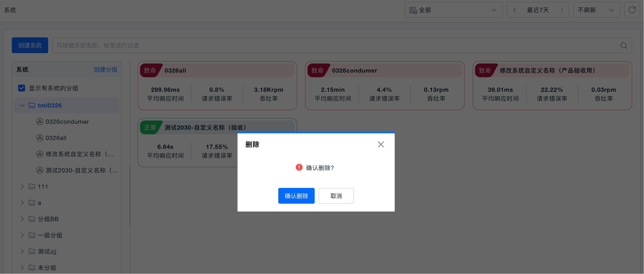Click the 确认删除 button
Image resolution: width=644 pixels, height=274 pixels.
point(296,196)
